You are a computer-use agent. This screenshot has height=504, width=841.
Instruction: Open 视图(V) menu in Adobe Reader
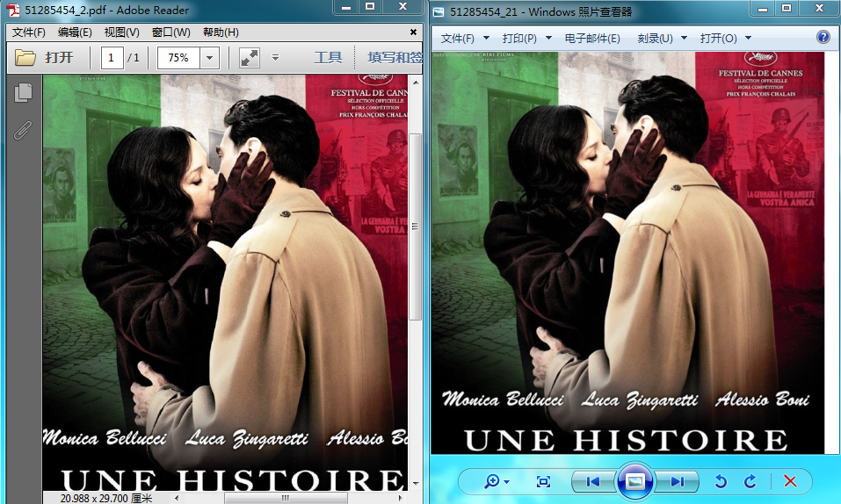tap(122, 32)
